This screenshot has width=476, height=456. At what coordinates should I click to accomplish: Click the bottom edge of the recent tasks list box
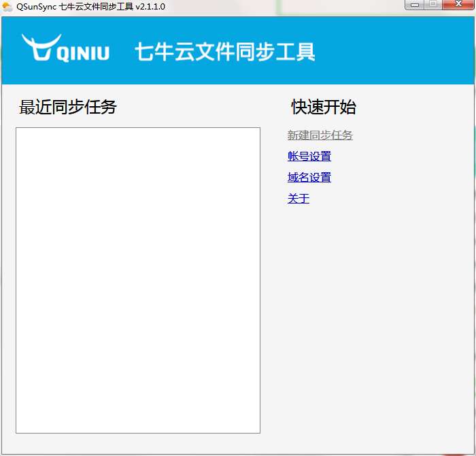137,433
